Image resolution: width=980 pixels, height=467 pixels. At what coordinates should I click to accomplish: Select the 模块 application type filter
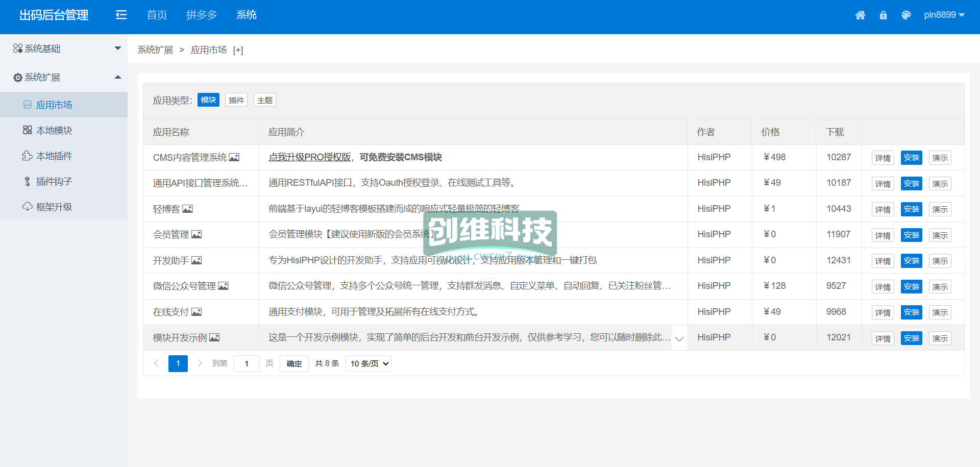(x=208, y=100)
